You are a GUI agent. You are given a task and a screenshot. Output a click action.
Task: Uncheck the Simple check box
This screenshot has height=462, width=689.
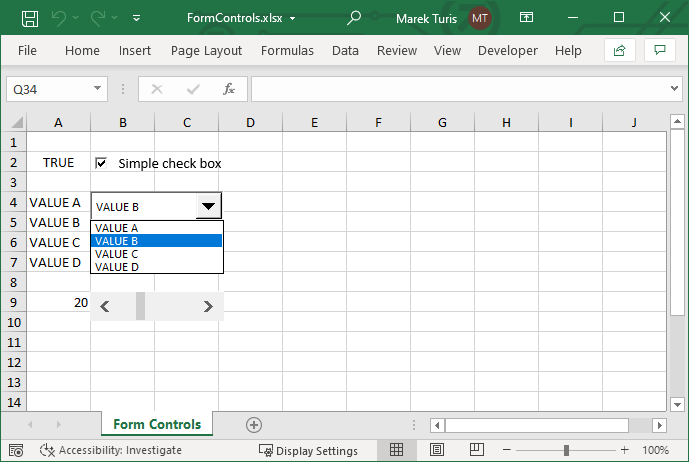tap(101, 163)
